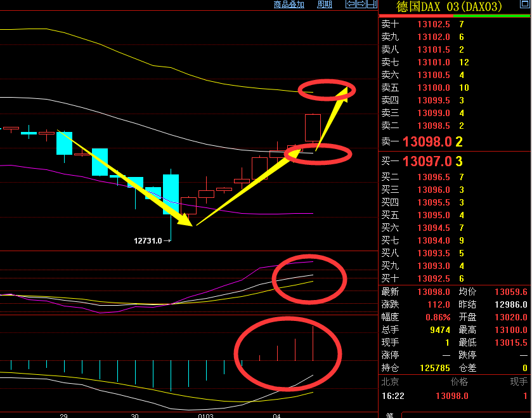Click the 现手 column header in tick list
The width and height of the screenshot is (532, 418).
tap(519, 382)
